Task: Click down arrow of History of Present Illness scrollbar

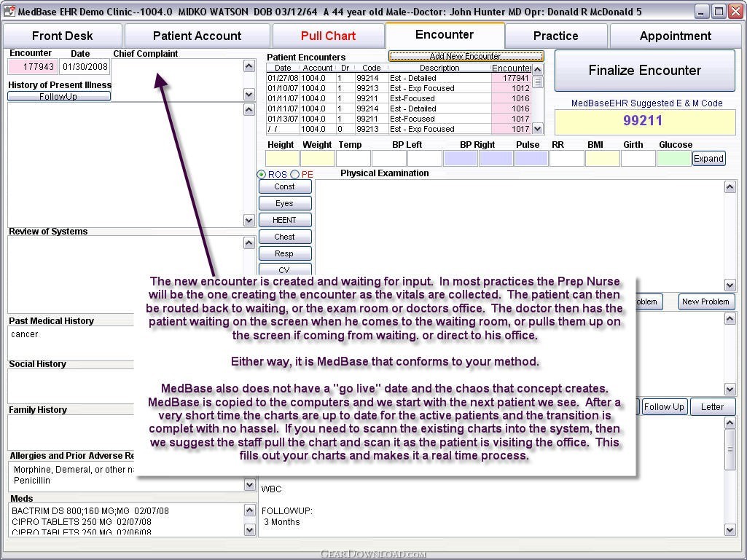Action: pyautogui.click(x=249, y=220)
